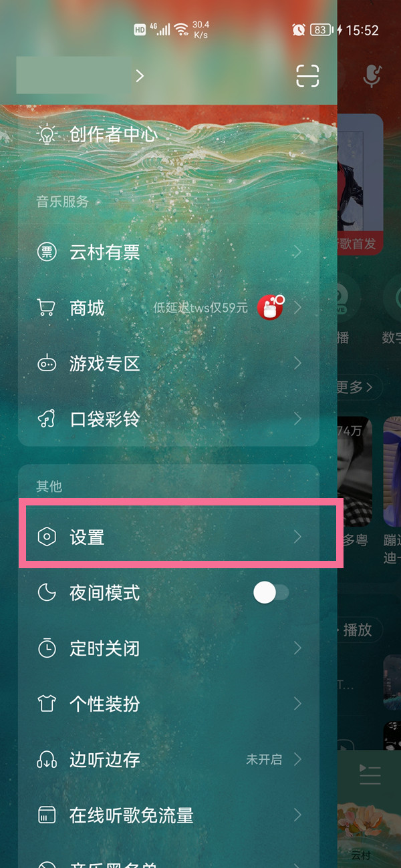Tap the 云村有票 ticket icon
The image size is (401, 868).
(46, 252)
